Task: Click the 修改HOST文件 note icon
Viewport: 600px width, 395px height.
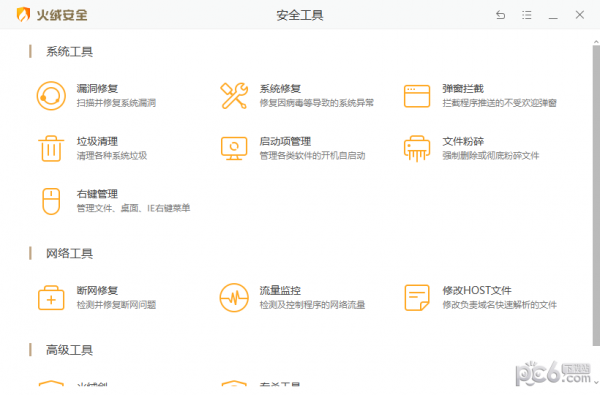Action: 417,298
